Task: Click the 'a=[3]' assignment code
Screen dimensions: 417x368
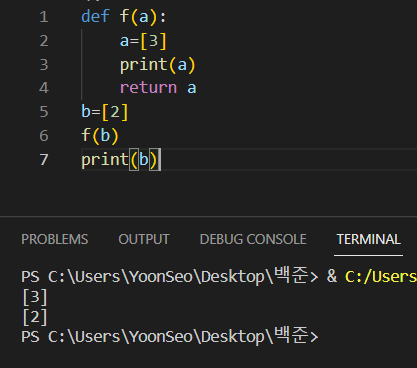Action: 143,41
